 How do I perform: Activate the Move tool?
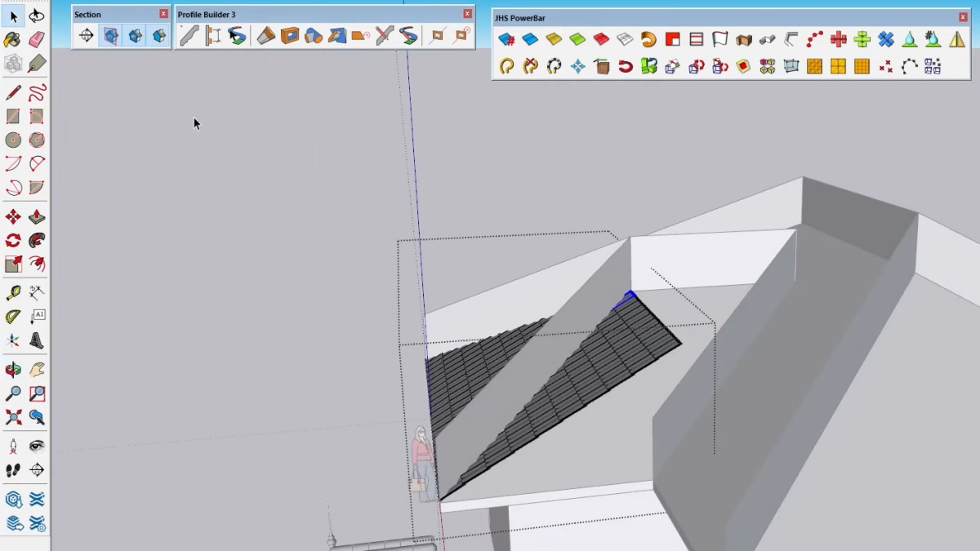[x=13, y=216]
